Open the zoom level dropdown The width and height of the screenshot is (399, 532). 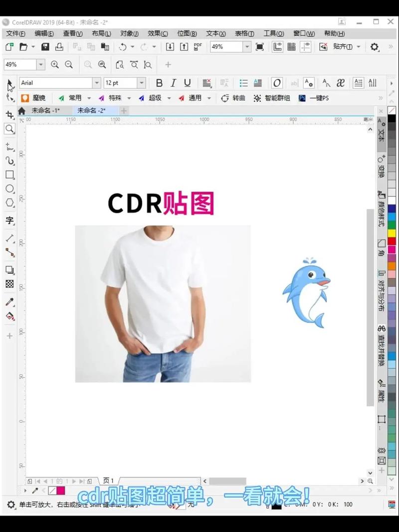pyautogui.click(x=248, y=47)
